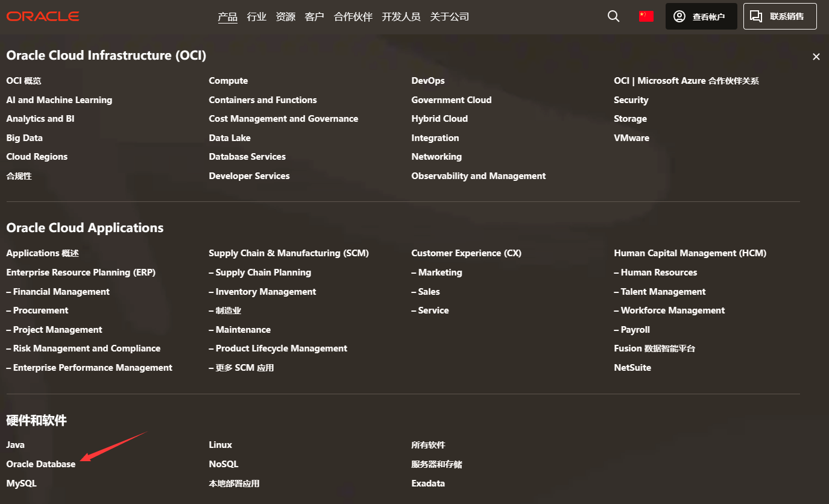Screen dimensions: 829x504
Task: Open the Security link
Action: click(631, 100)
